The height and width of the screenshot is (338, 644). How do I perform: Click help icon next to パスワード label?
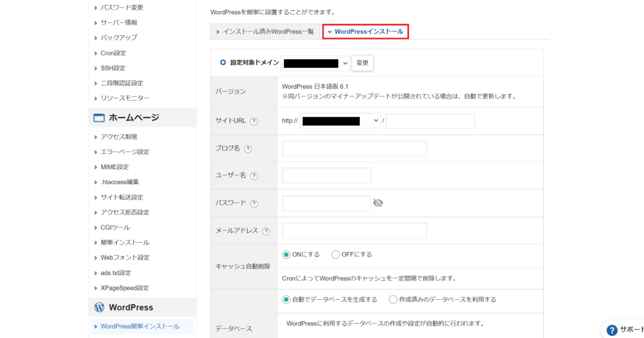click(x=254, y=204)
